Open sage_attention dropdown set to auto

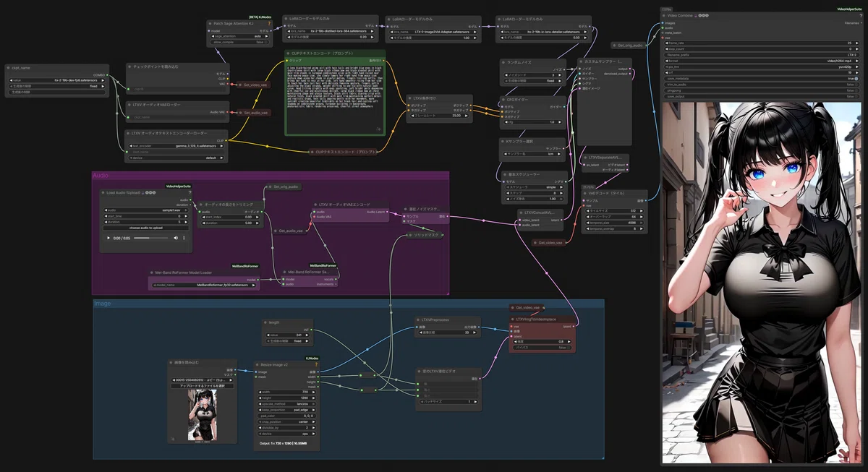[239, 36]
